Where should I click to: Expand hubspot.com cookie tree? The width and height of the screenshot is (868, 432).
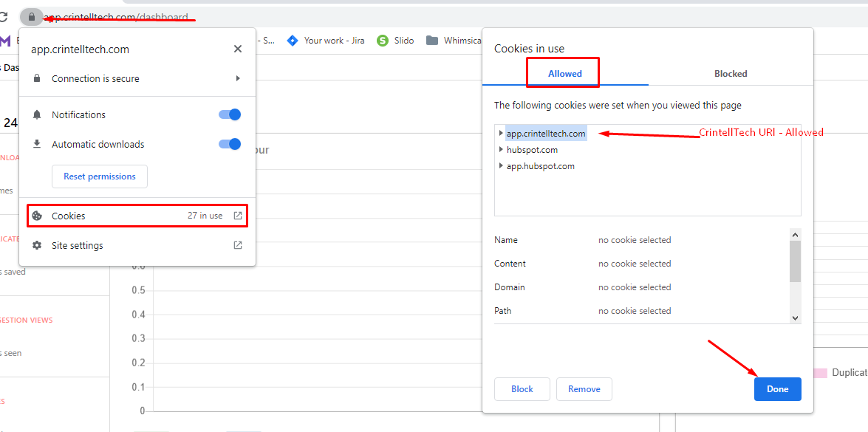coord(501,149)
